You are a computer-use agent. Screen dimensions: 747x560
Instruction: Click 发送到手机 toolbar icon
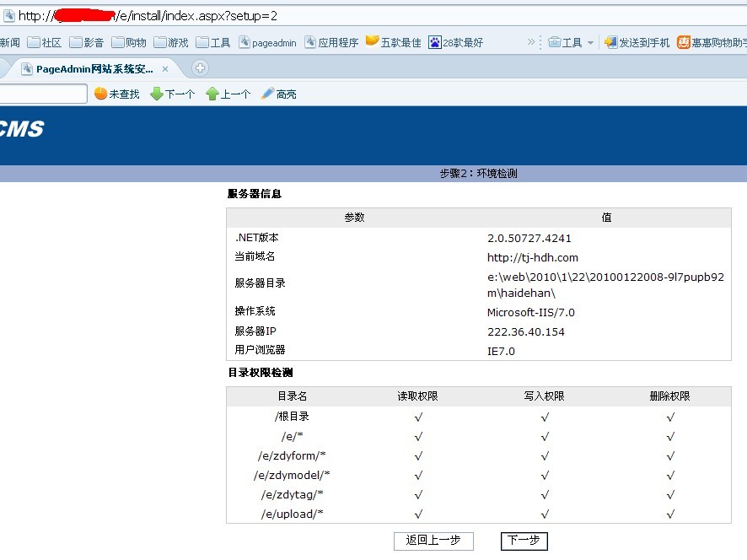(x=637, y=42)
